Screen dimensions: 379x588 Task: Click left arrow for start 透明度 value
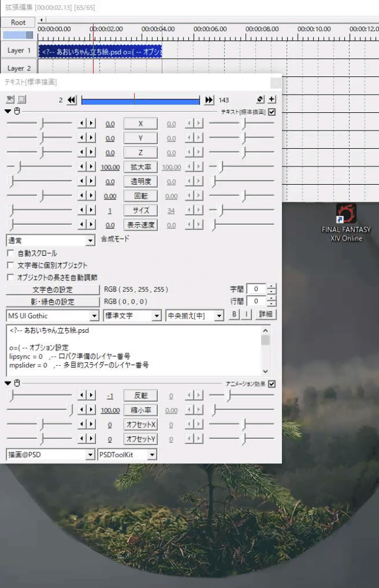[82, 181]
